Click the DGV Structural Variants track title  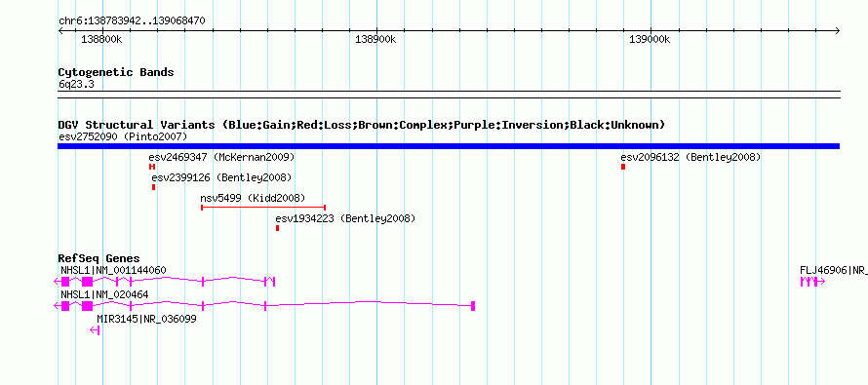click(362, 125)
